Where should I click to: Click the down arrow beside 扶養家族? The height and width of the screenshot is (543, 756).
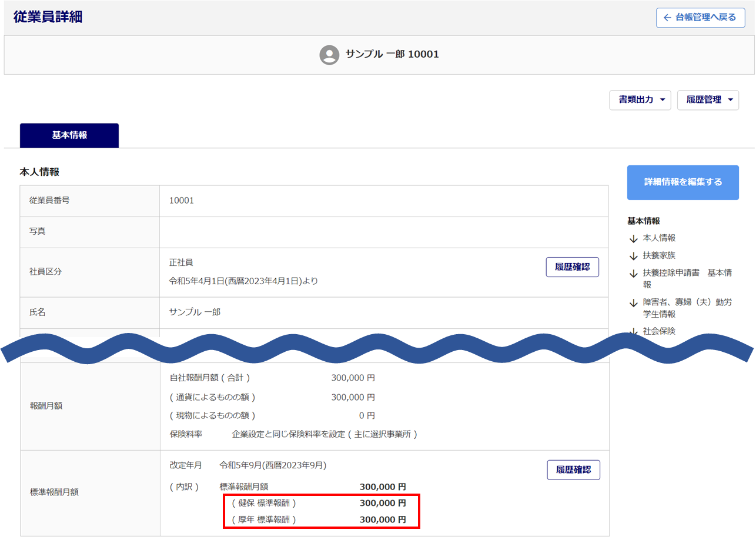[633, 256]
